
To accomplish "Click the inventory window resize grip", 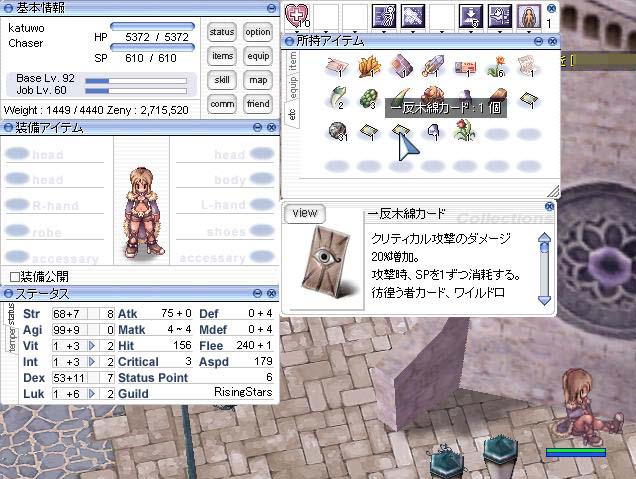I will coord(553,191).
